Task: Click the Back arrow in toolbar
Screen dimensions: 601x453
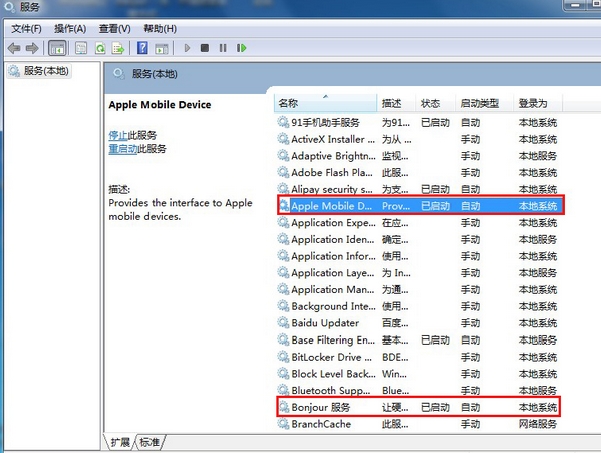Action: (14, 47)
